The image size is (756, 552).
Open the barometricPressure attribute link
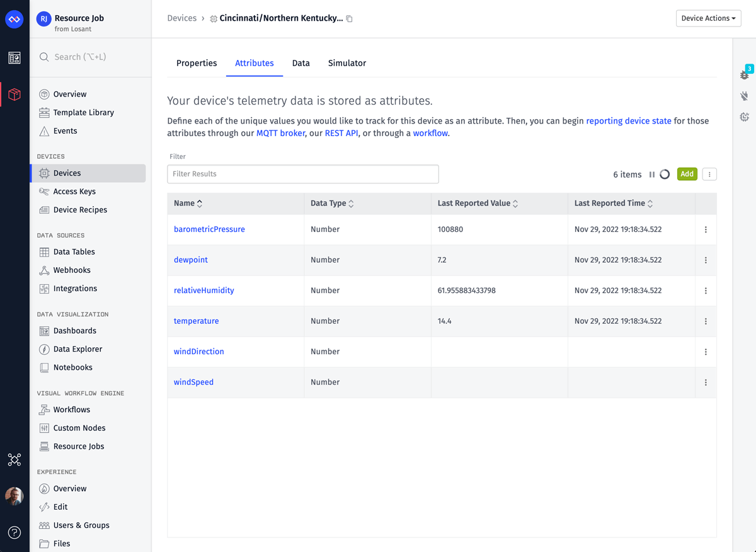pyautogui.click(x=209, y=229)
